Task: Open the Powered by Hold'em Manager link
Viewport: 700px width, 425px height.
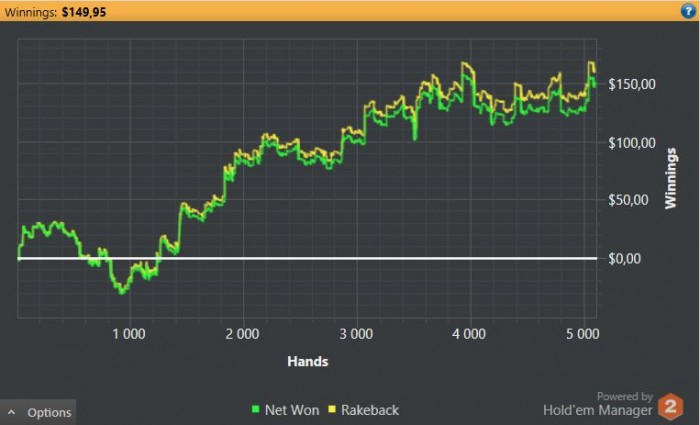Action: 598,404
